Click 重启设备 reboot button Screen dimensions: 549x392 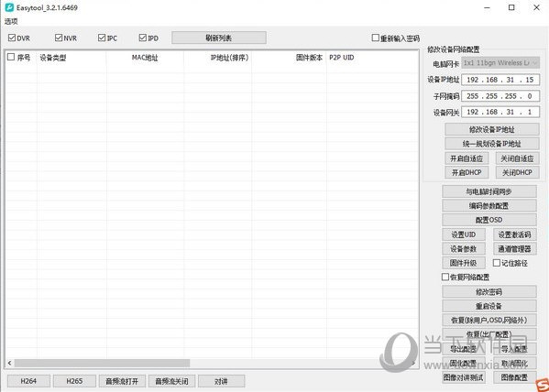point(489,306)
